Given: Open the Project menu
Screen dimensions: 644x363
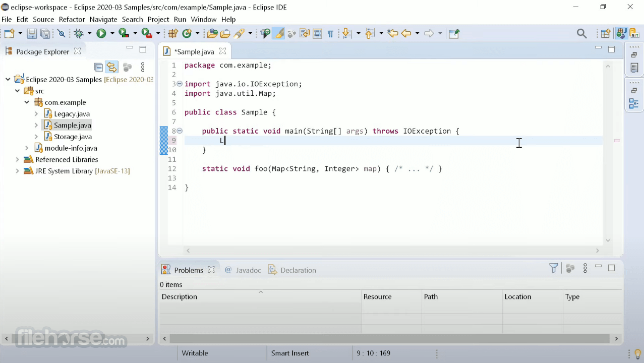Looking at the screenshot, I should 158,19.
